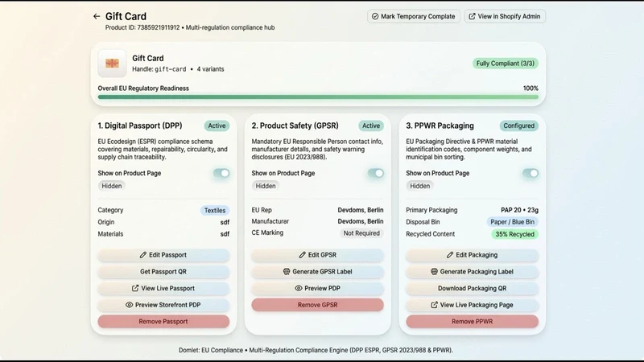Toggle Show on Product Page for Product Safety
Viewport: 644px width, 362px height.
(375, 173)
